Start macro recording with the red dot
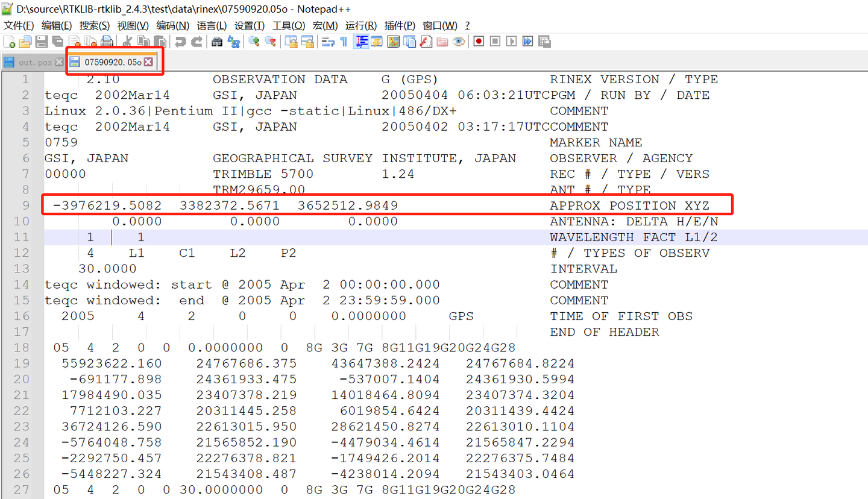The image size is (868, 499). point(479,42)
